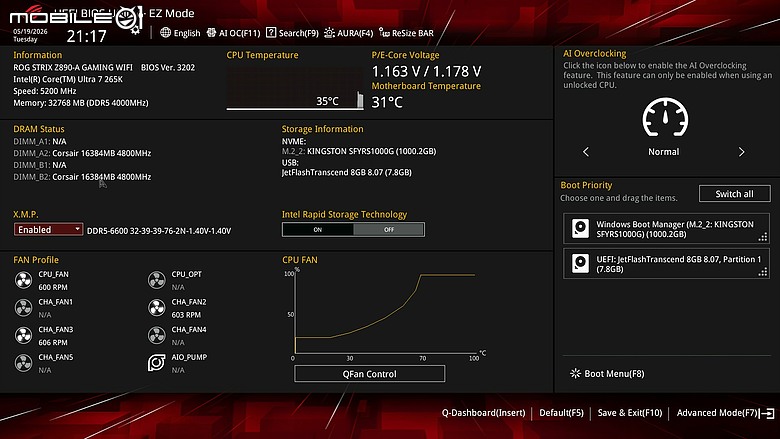Screen dimensions: 780x439
Task: Click the Intel Core Ultra 7 265K text
Action: pyautogui.click(x=68, y=79)
